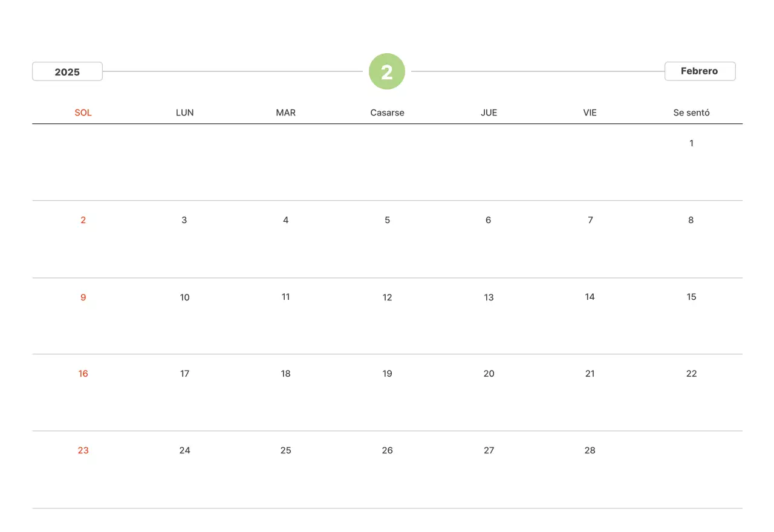Choose date 19 in the calendar

387,374
